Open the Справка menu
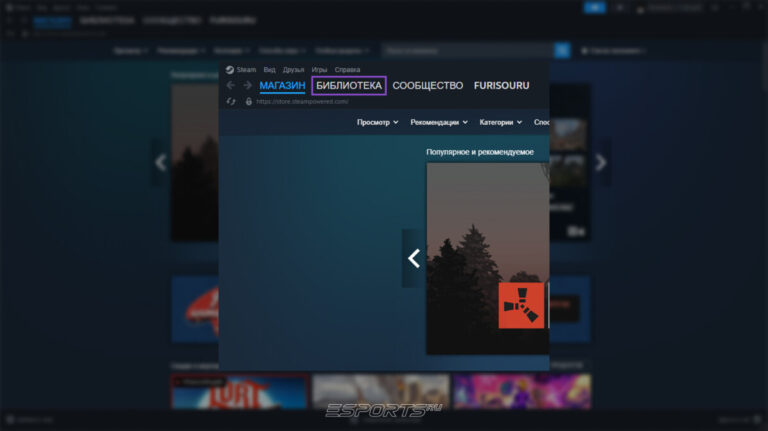The image size is (768, 431). pos(347,70)
